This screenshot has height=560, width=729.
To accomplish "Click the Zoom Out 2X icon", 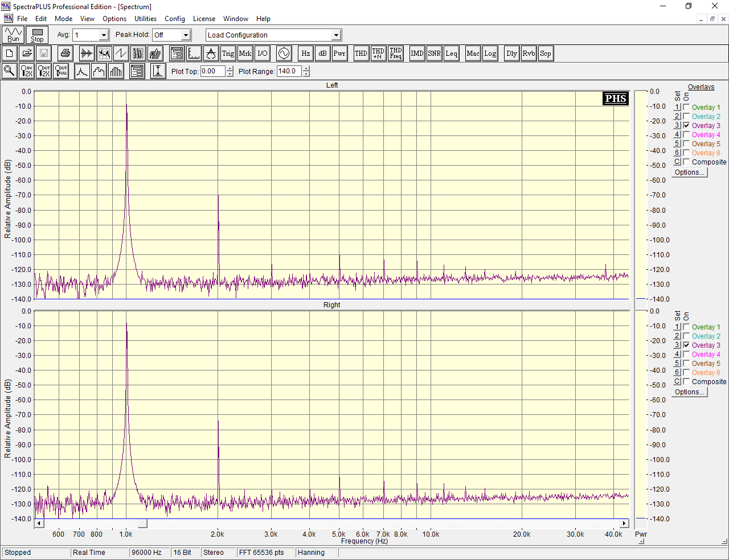I will 44,71.
